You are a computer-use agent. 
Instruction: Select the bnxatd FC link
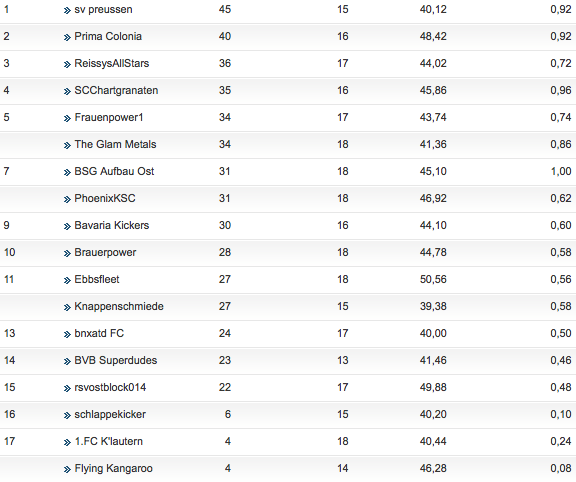(99, 333)
